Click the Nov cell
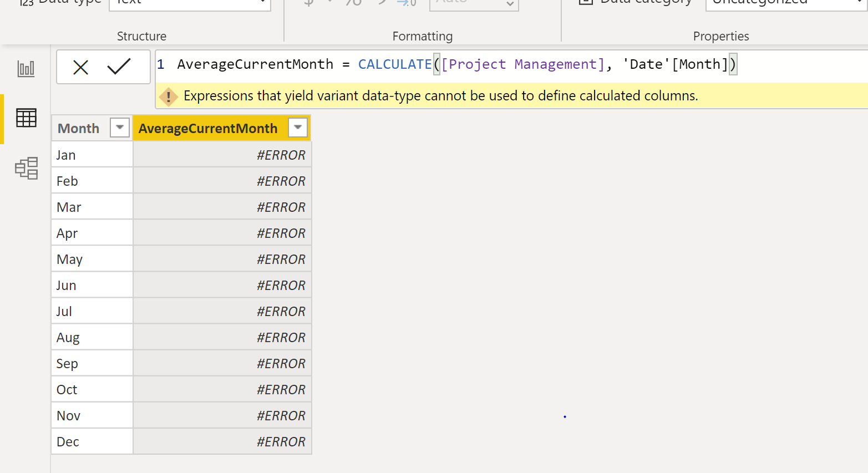 point(92,415)
